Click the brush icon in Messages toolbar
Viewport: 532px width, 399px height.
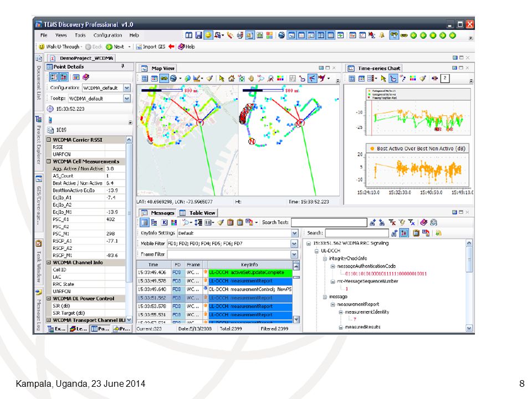click(221, 223)
